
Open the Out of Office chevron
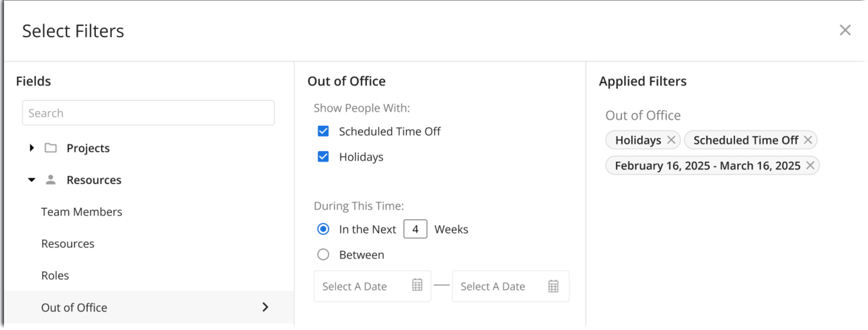pos(266,307)
